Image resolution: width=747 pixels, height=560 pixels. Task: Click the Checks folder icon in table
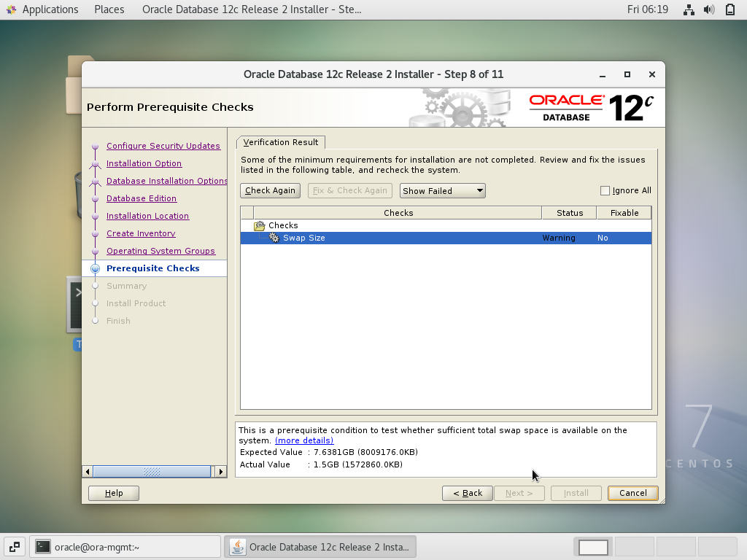[259, 226]
